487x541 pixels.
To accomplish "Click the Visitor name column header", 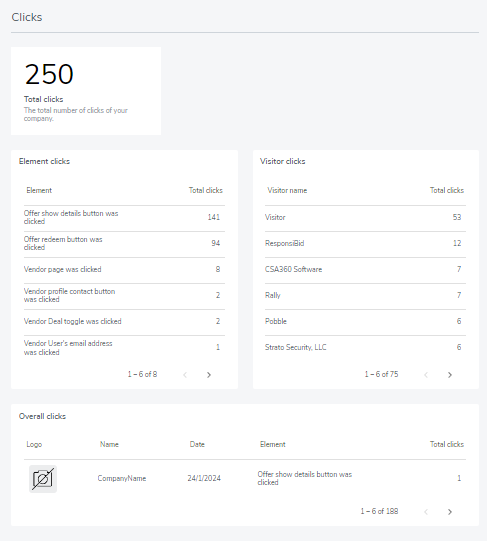I will (287, 190).
